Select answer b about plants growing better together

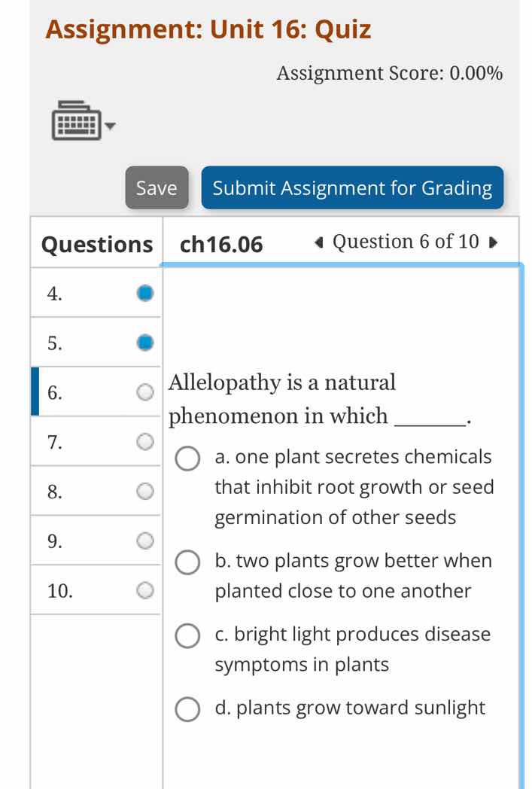point(187,561)
